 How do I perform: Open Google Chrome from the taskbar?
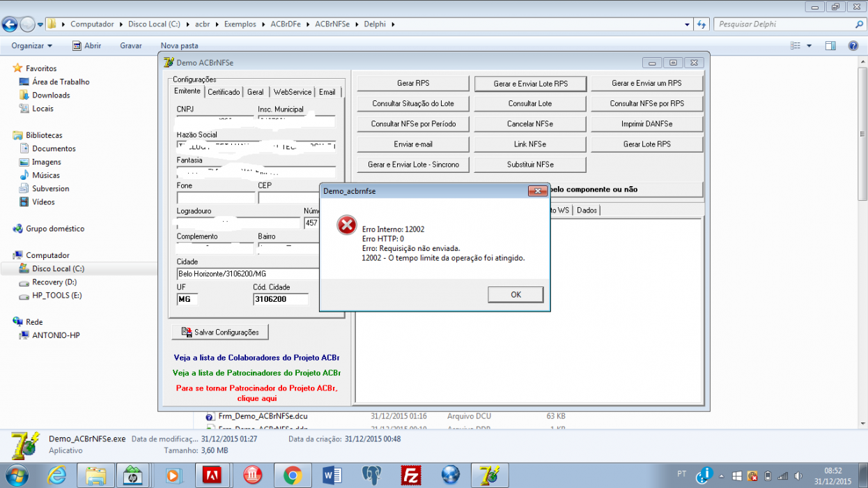pyautogui.click(x=292, y=475)
